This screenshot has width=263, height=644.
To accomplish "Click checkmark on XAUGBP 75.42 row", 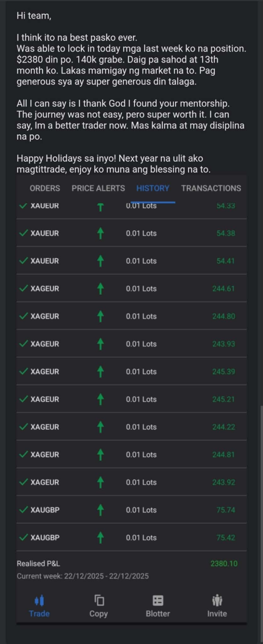I will (23, 537).
